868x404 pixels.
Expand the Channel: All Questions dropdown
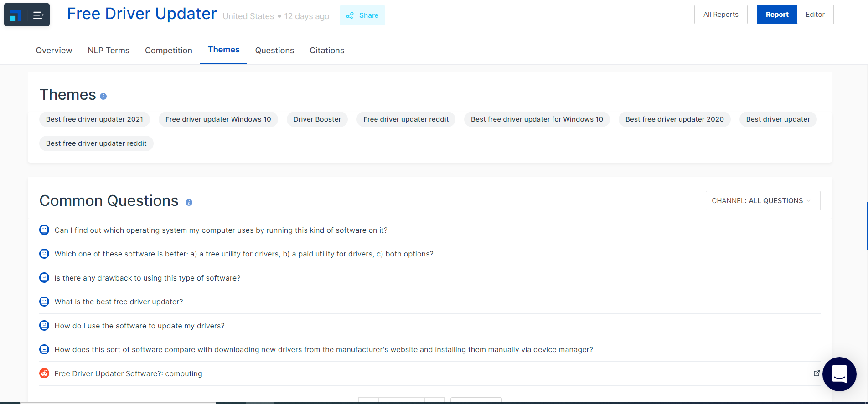pyautogui.click(x=763, y=201)
